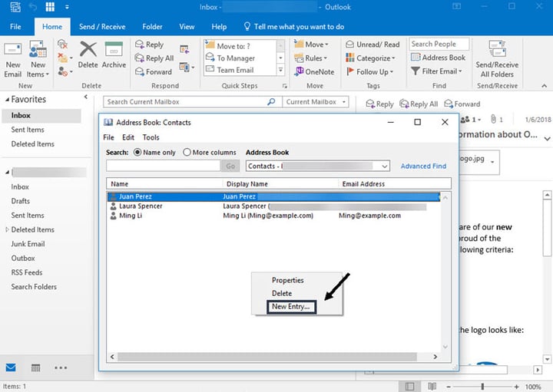Toggle Unread/Read status
Image resolution: width=553 pixels, height=392 pixels.
click(373, 44)
